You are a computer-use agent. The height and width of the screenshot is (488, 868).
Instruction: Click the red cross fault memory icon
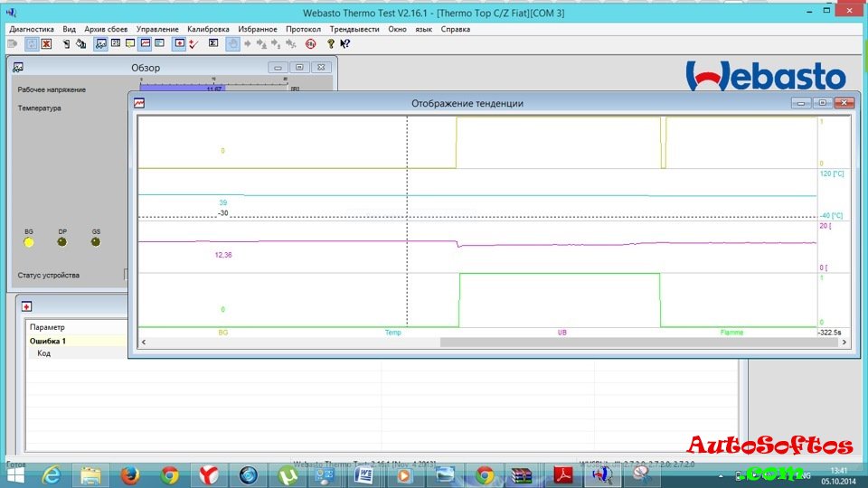(x=179, y=43)
